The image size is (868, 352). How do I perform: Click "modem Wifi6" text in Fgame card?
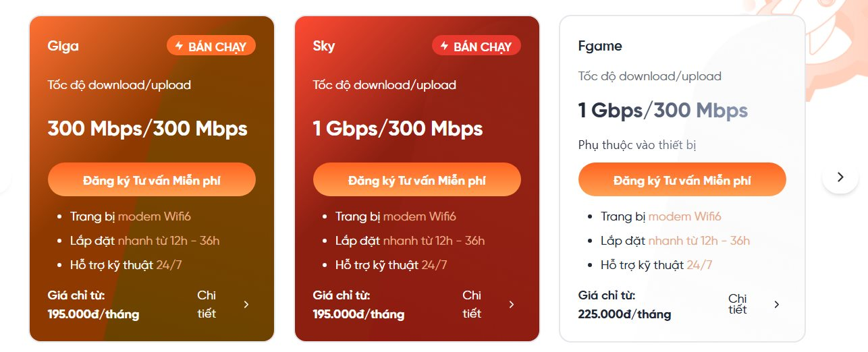pos(685,216)
